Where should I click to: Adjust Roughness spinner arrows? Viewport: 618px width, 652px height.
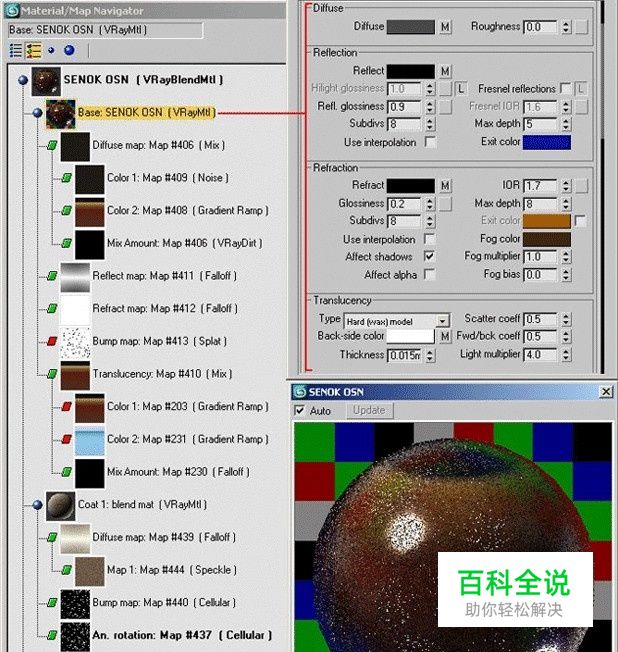566,27
